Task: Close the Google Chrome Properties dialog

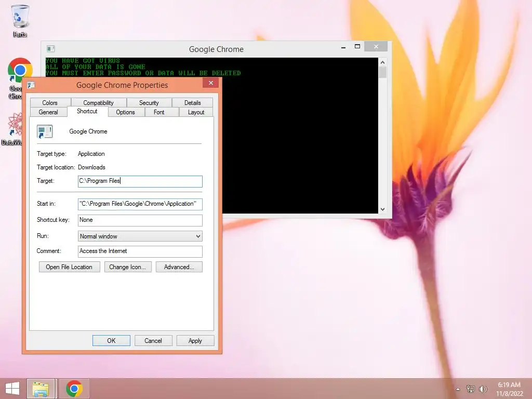Action: pos(211,83)
